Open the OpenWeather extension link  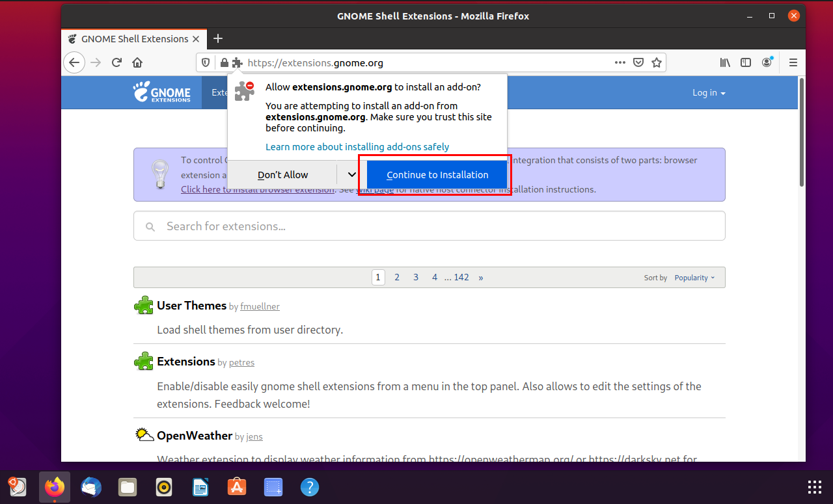(x=195, y=435)
